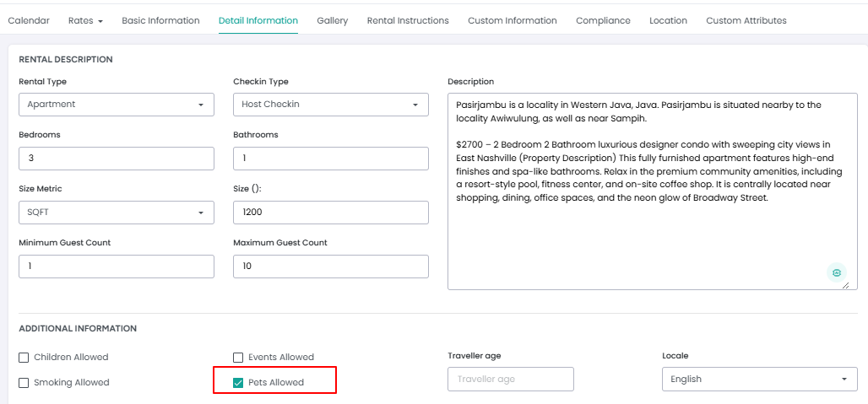Switch to the Calendar tab

[29, 20]
